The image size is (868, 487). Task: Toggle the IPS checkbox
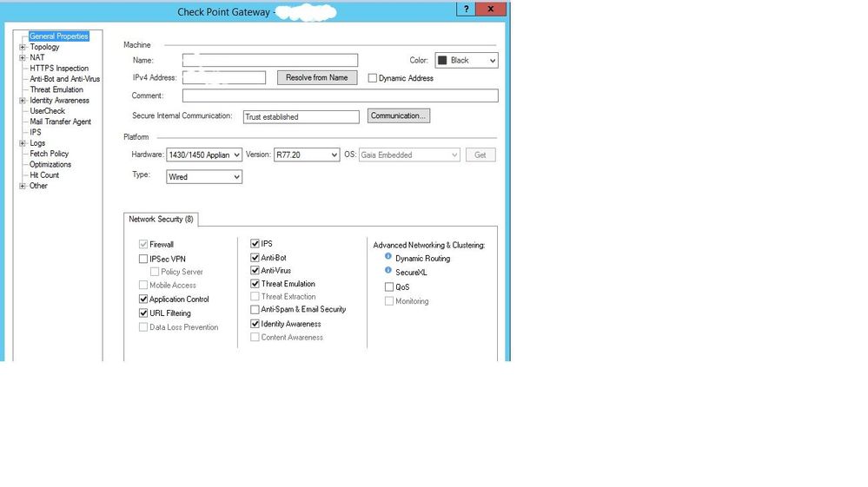[x=255, y=243]
